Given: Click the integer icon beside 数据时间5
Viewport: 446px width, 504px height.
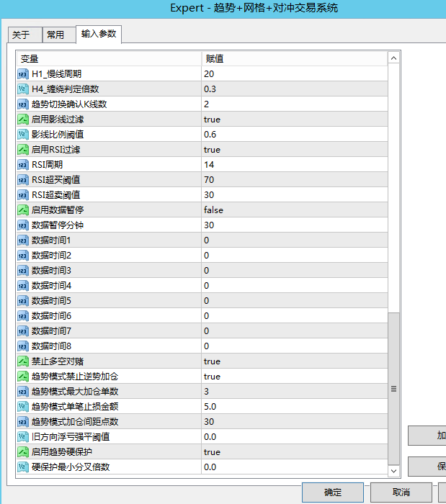Looking at the screenshot, I should (x=23, y=301).
